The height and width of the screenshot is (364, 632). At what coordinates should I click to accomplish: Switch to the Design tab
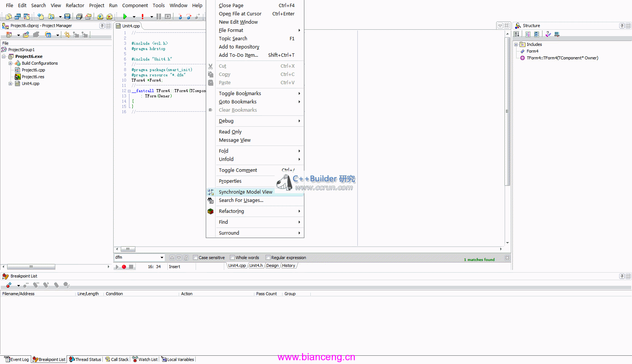(272, 265)
